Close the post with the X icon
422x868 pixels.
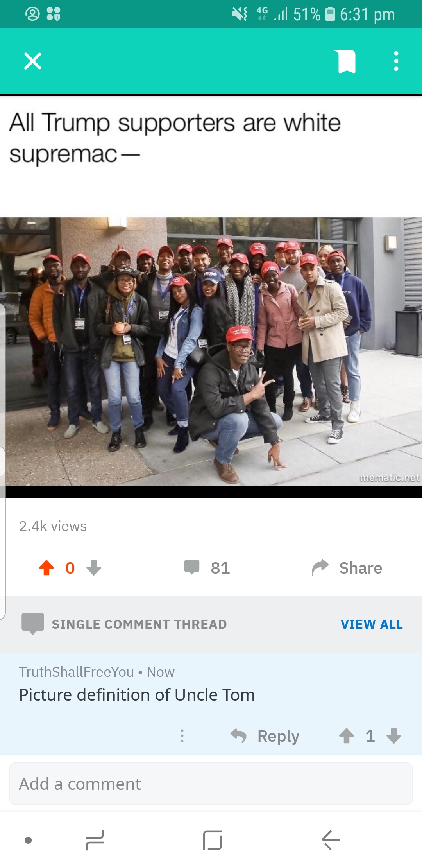(33, 61)
